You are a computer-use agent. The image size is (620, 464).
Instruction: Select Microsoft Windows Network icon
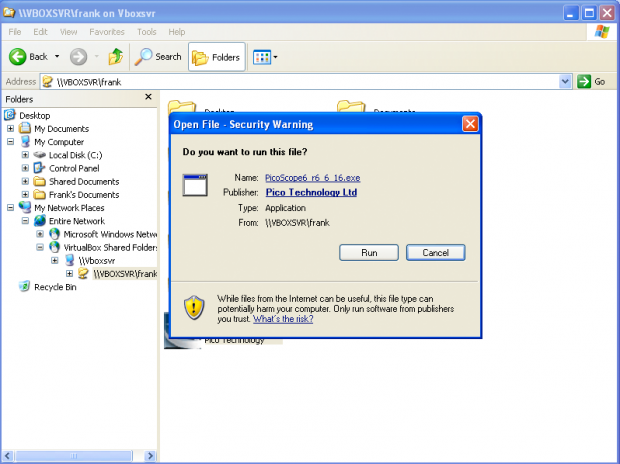pyautogui.click(x=55, y=234)
